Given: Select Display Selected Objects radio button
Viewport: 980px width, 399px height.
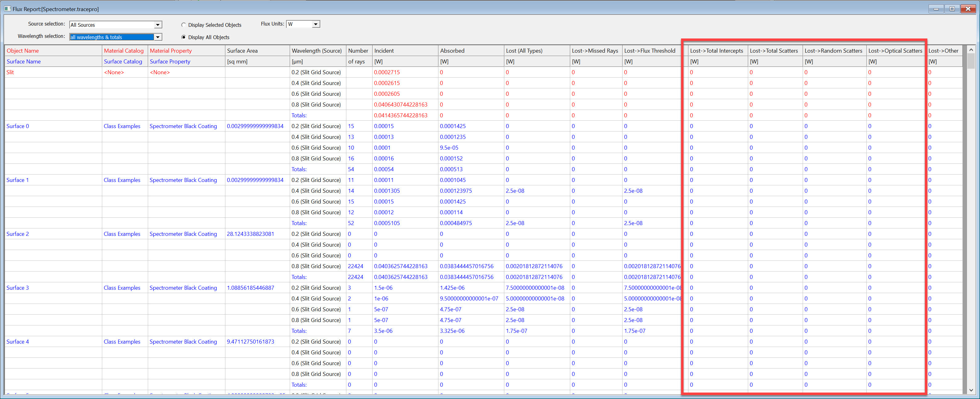Looking at the screenshot, I should tap(185, 24).
